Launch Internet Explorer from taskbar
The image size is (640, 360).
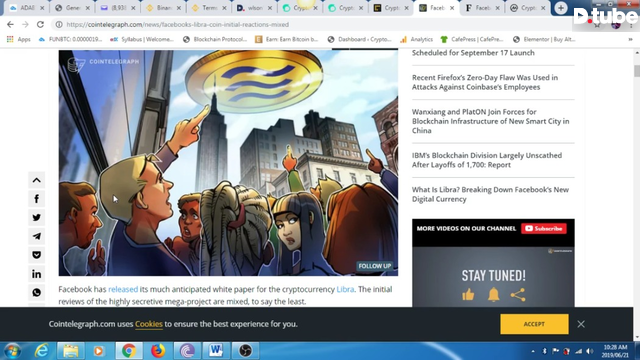[42, 351]
